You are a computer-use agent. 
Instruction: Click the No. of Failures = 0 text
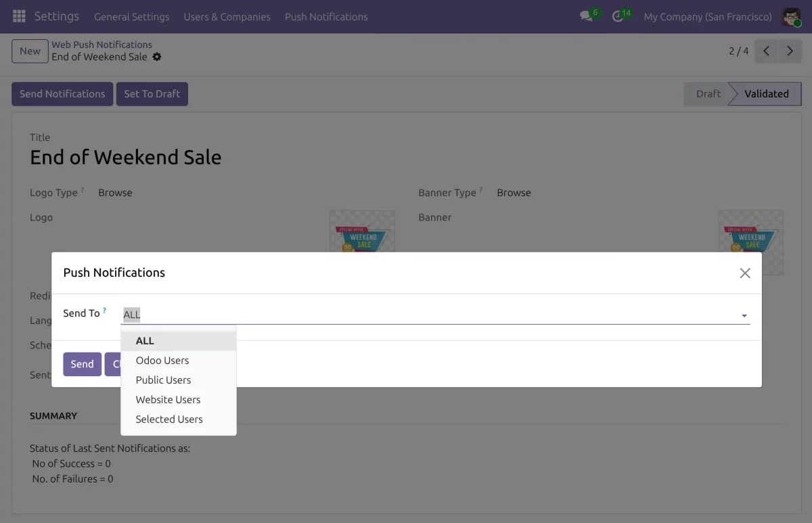(x=72, y=478)
